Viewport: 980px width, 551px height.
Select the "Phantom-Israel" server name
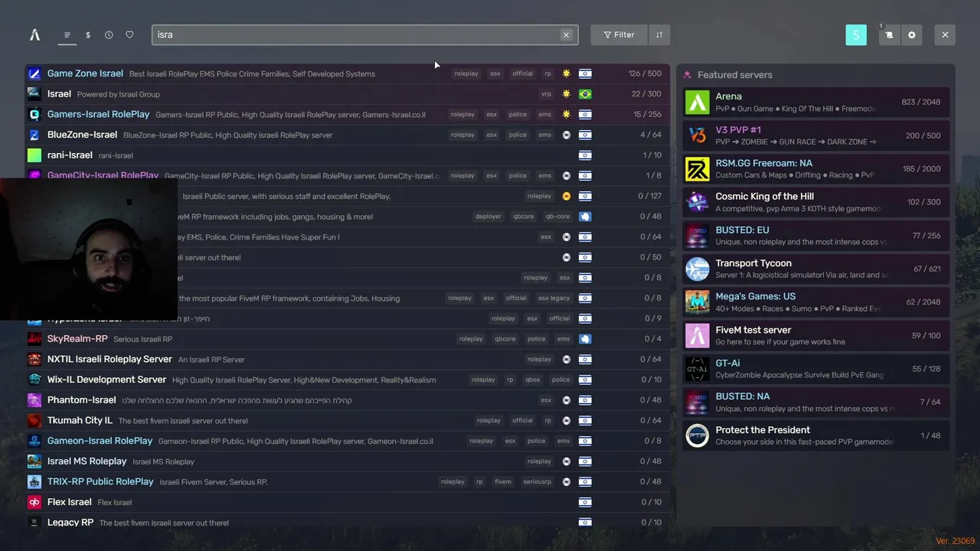(x=82, y=399)
